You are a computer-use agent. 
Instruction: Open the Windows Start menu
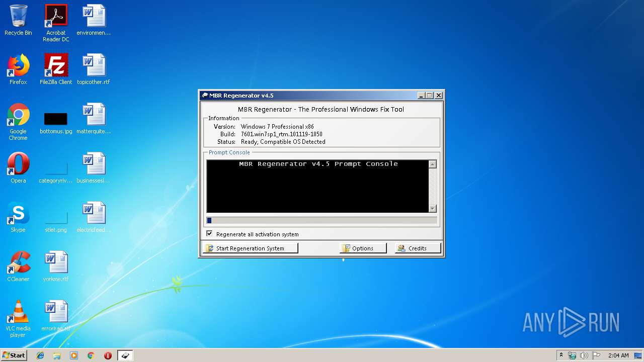click(x=14, y=355)
